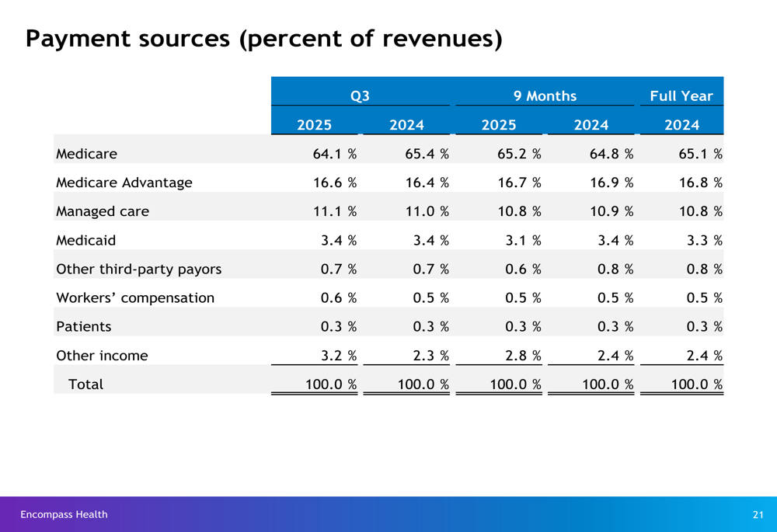Select the Q3 column group header
This screenshot has width=777, height=532.
[x=360, y=96]
